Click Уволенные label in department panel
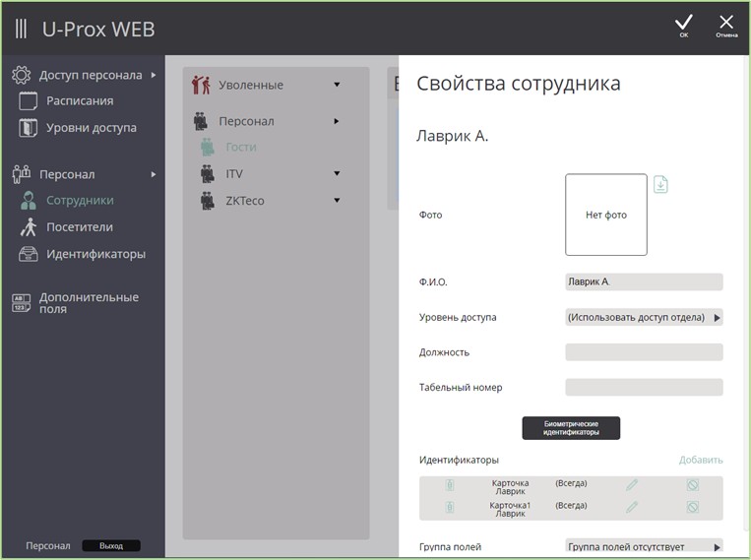Image resolution: width=751 pixels, height=560 pixels. point(251,85)
